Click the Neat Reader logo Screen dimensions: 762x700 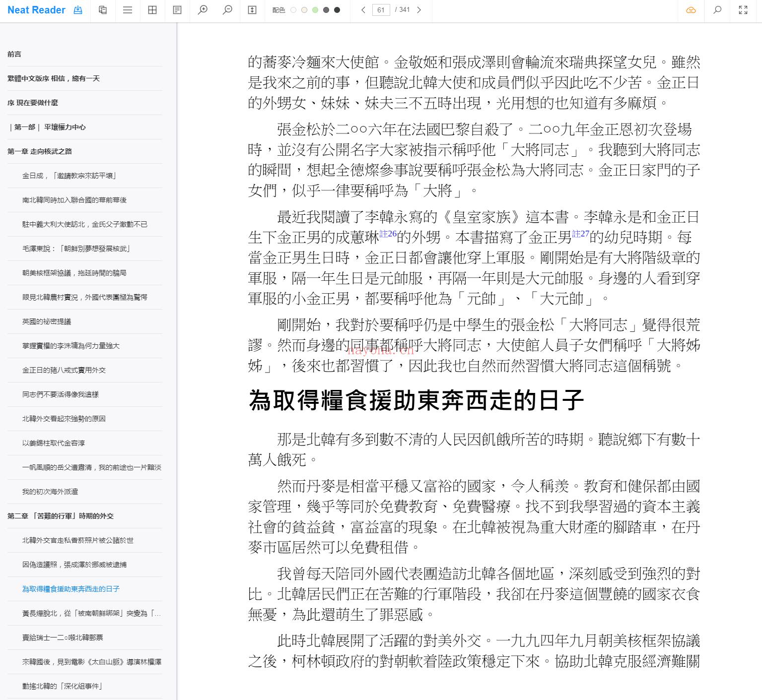36,10
